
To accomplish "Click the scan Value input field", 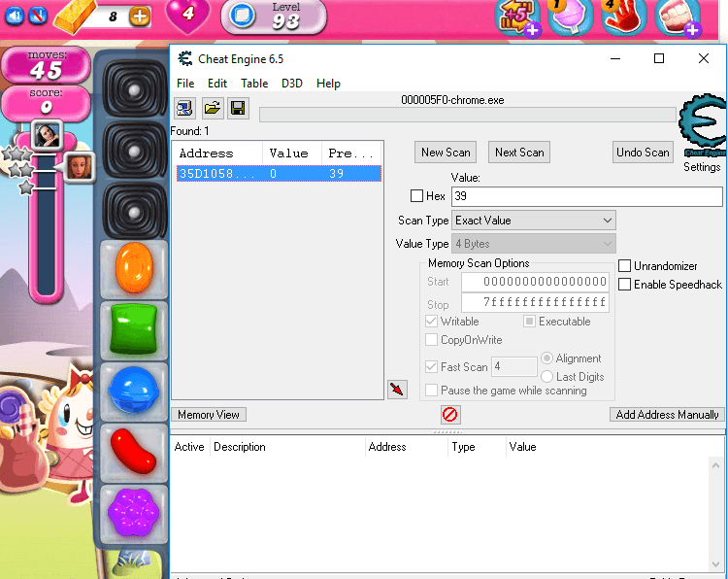I will (x=587, y=196).
